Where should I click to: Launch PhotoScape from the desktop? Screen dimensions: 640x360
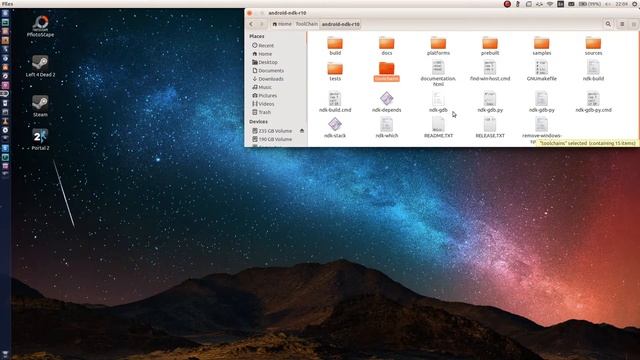tap(40, 27)
